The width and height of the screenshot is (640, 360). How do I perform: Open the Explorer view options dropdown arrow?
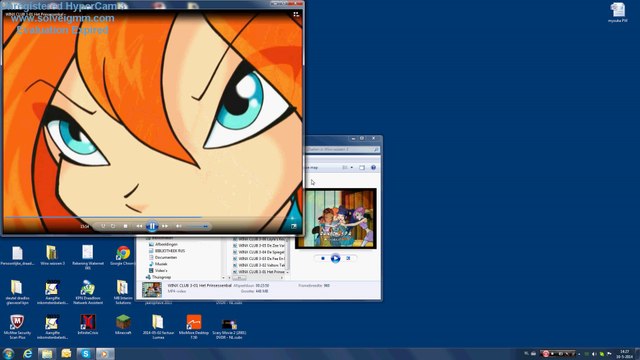click(x=352, y=167)
